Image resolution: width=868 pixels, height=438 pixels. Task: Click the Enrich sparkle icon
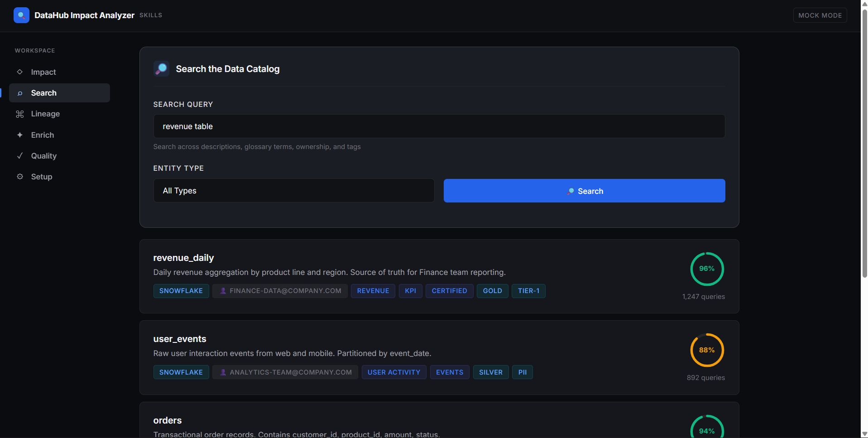[x=20, y=135]
